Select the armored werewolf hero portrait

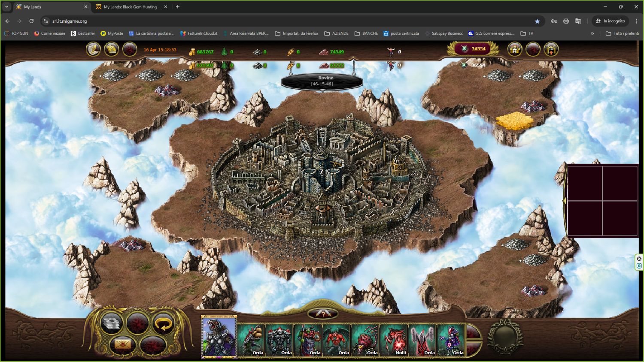point(219,337)
